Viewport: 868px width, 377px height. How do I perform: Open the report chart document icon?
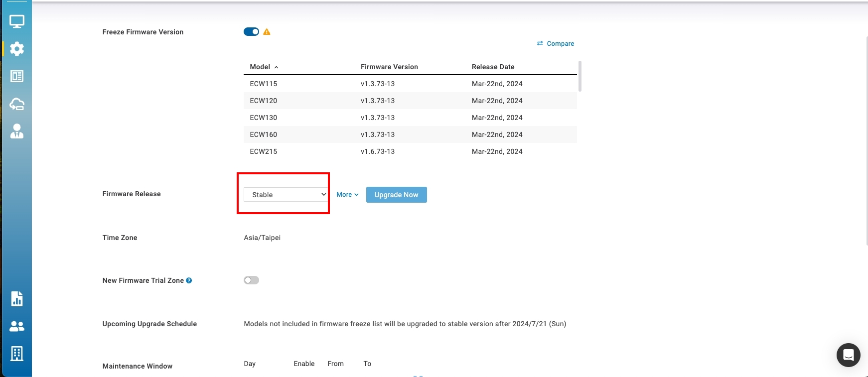tap(17, 299)
